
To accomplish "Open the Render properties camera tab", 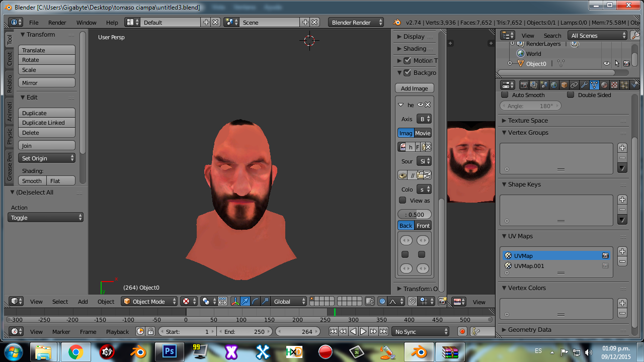I will (524, 85).
